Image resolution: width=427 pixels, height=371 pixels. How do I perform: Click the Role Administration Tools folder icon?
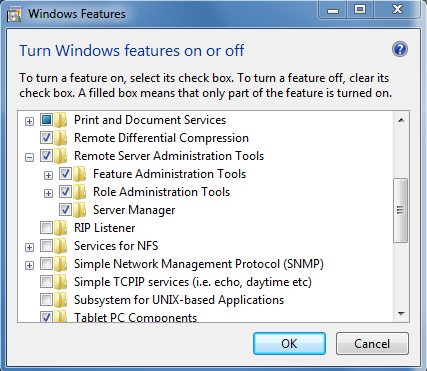point(80,192)
